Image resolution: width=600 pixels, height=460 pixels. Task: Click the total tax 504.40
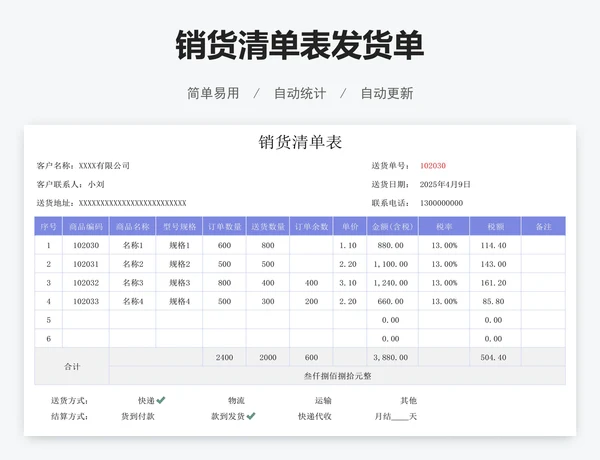point(494,357)
